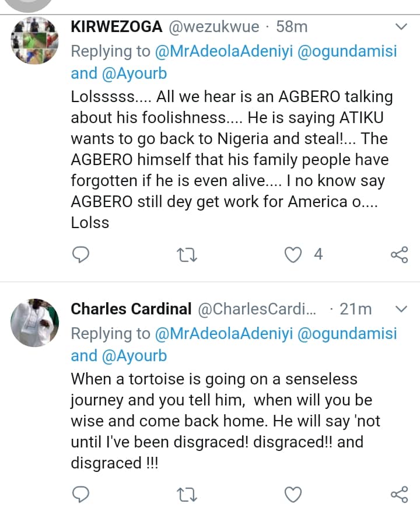
Task: Open Charles Cardinal's profile picture
Action: 36,323
